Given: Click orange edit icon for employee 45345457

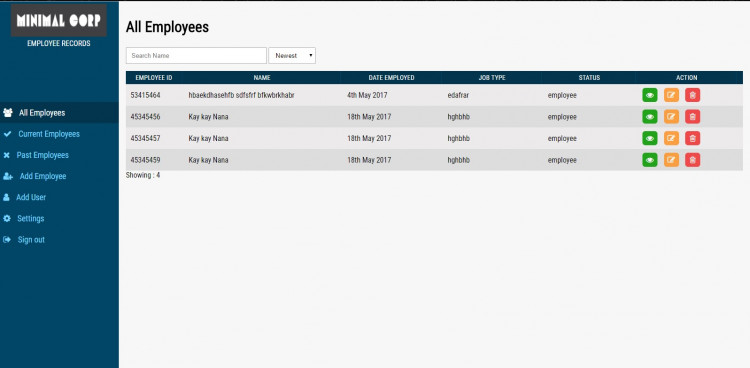Looking at the screenshot, I should [x=672, y=138].
